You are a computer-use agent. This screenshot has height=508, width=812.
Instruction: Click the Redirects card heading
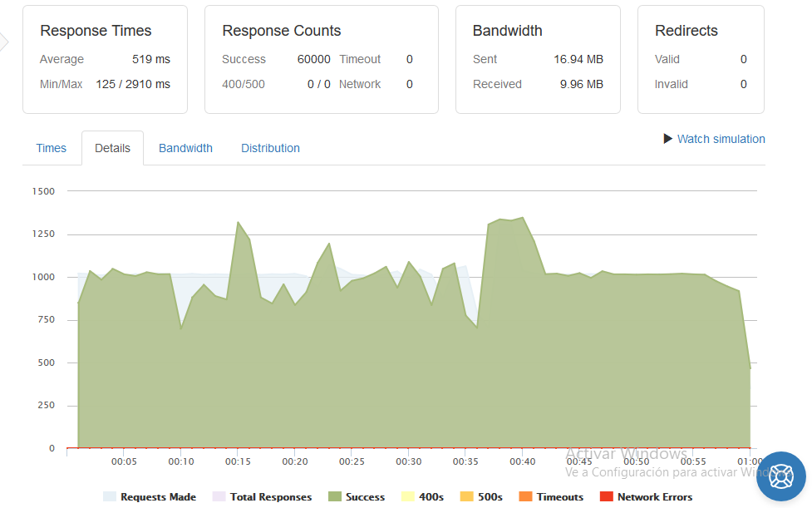[x=687, y=31]
